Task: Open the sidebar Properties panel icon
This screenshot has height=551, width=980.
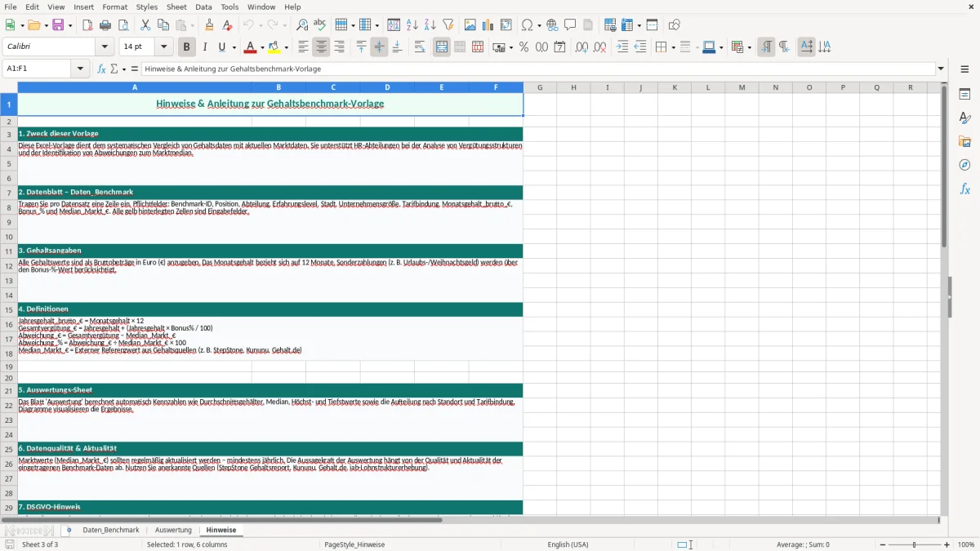Action: point(964,95)
